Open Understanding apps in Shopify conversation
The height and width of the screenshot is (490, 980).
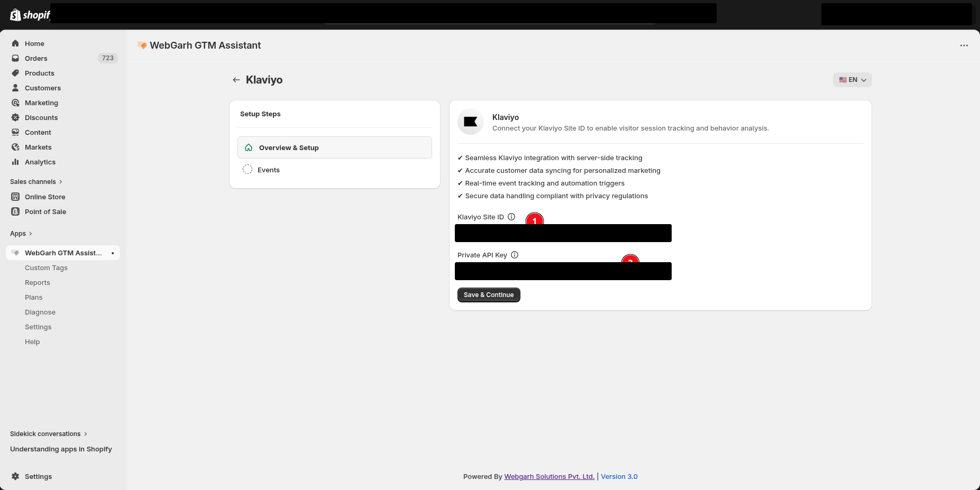point(61,449)
